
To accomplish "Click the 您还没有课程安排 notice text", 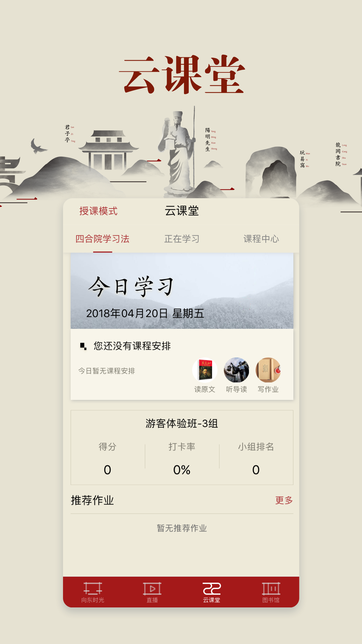I will 132,346.
